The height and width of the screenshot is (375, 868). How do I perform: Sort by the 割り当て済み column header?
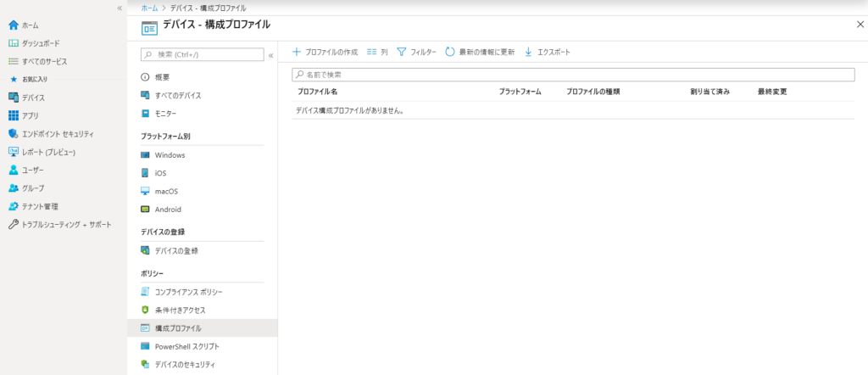[709, 92]
